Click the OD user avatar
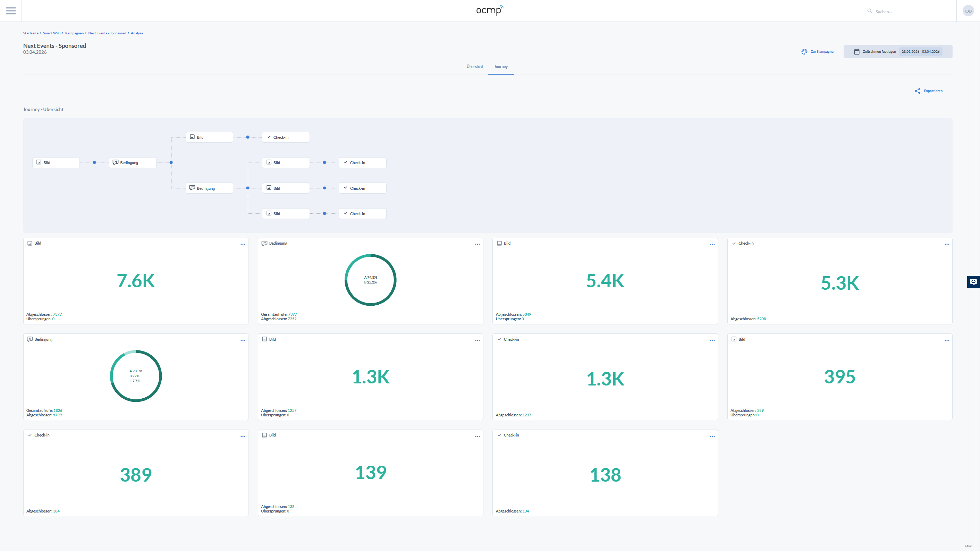The image size is (980, 551). 968,11
